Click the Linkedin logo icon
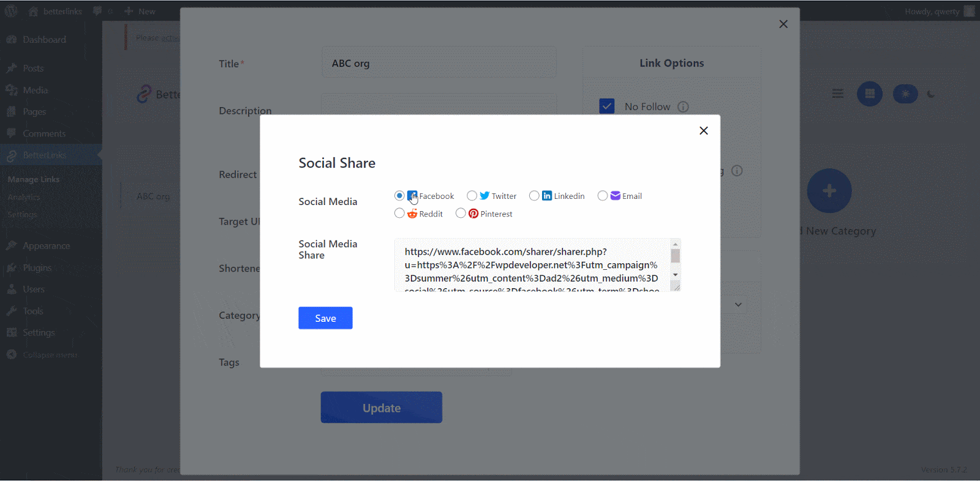The height and width of the screenshot is (481, 980). 547,196
